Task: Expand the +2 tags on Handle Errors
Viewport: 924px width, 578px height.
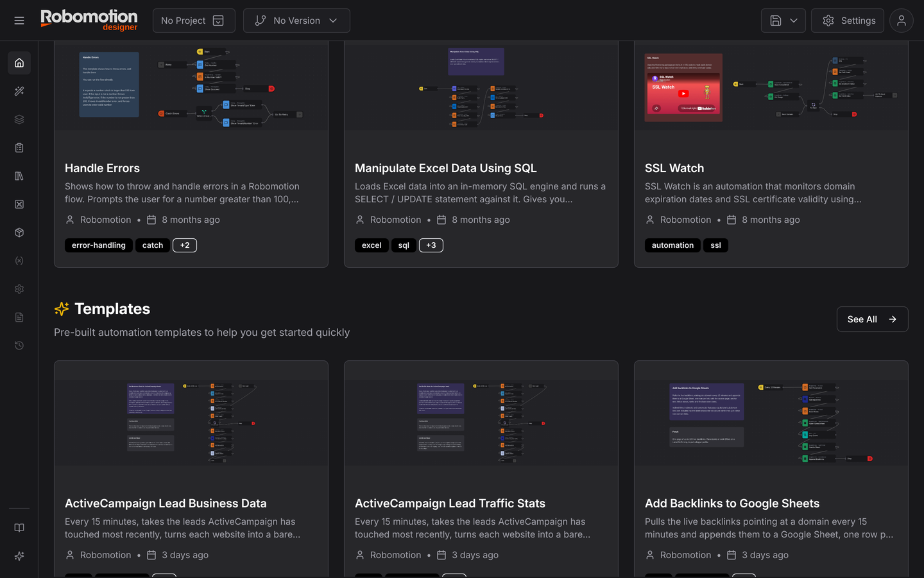Action: pos(185,245)
